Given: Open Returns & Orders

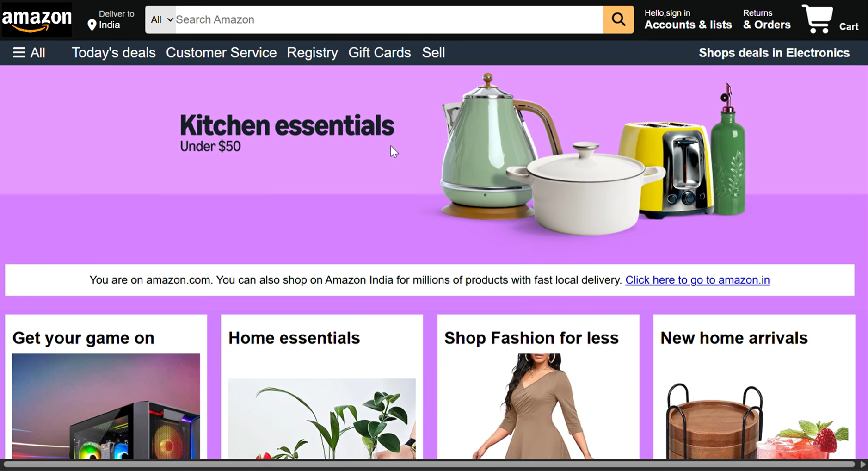Looking at the screenshot, I should coord(766,19).
